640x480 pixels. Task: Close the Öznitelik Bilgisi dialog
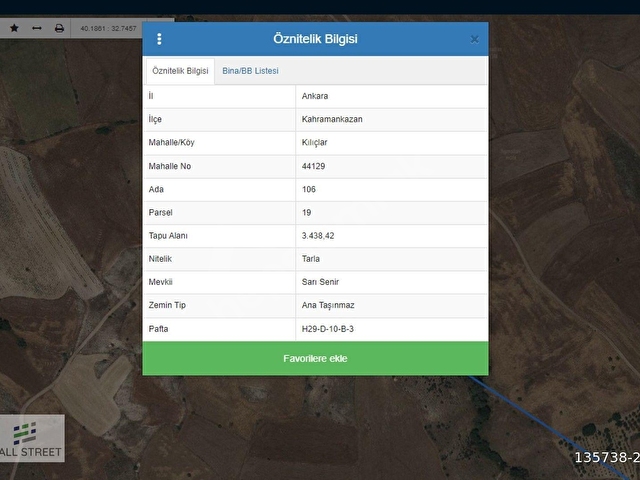[474, 40]
